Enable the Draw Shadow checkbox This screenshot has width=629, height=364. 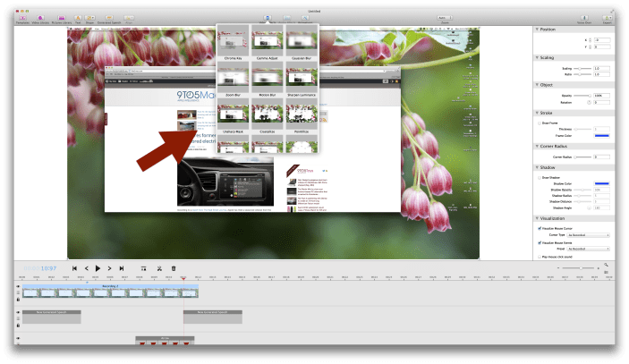pyautogui.click(x=538, y=177)
